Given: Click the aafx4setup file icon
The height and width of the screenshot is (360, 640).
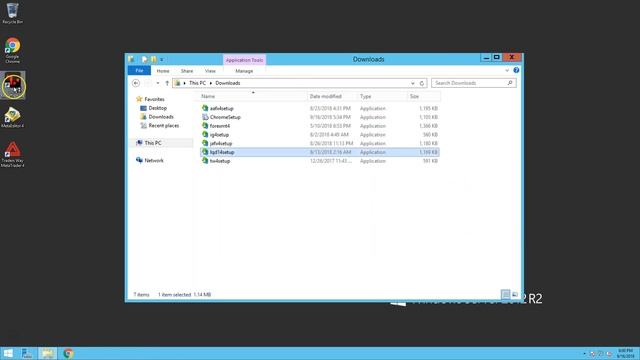Looking at the screenshot, I should pos(205,108).
